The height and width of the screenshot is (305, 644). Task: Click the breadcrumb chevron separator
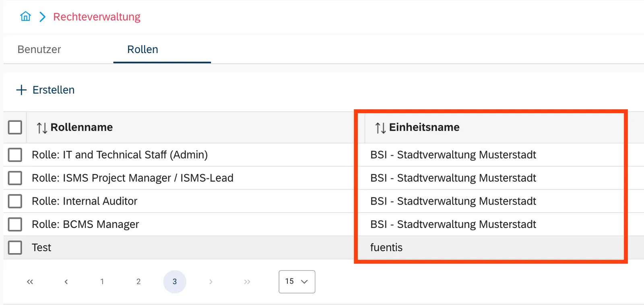(42, 16)
